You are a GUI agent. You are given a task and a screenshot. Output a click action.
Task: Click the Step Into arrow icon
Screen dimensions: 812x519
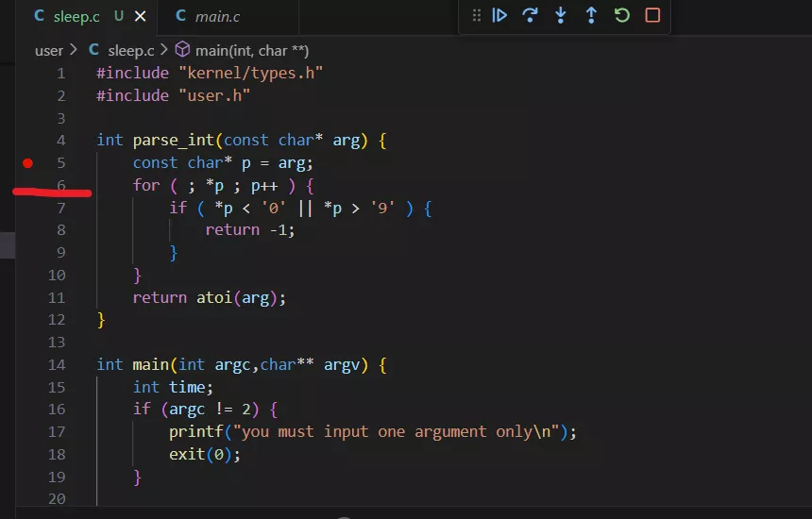point(561,15)
